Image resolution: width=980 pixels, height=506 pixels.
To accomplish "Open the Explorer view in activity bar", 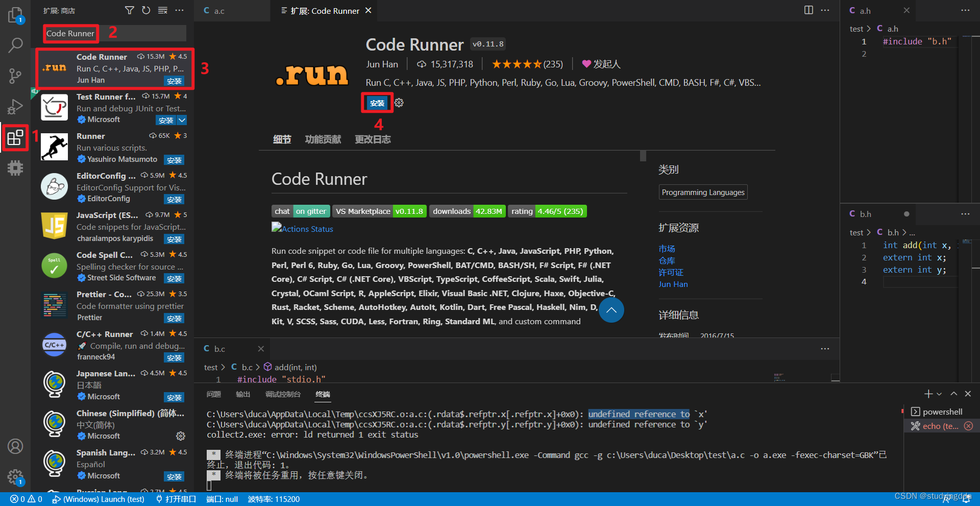I will (15, 15).
